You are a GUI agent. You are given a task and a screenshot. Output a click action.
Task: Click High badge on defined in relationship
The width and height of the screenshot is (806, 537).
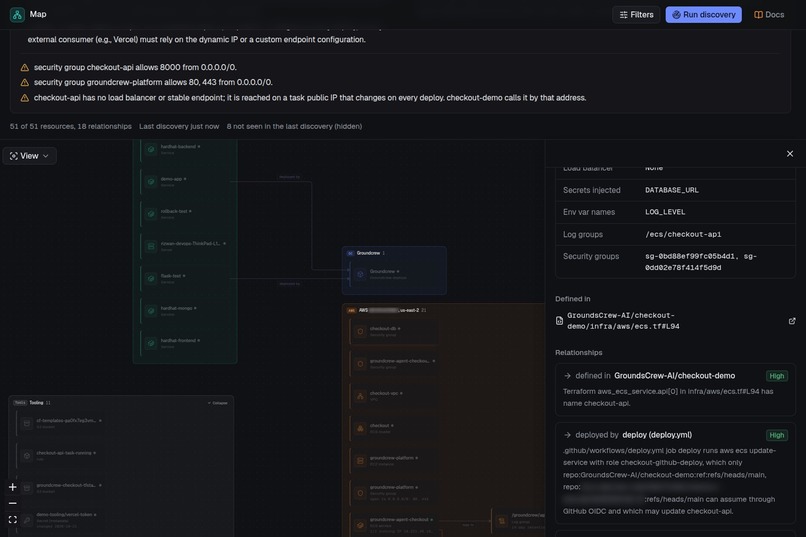click(776, 376)
